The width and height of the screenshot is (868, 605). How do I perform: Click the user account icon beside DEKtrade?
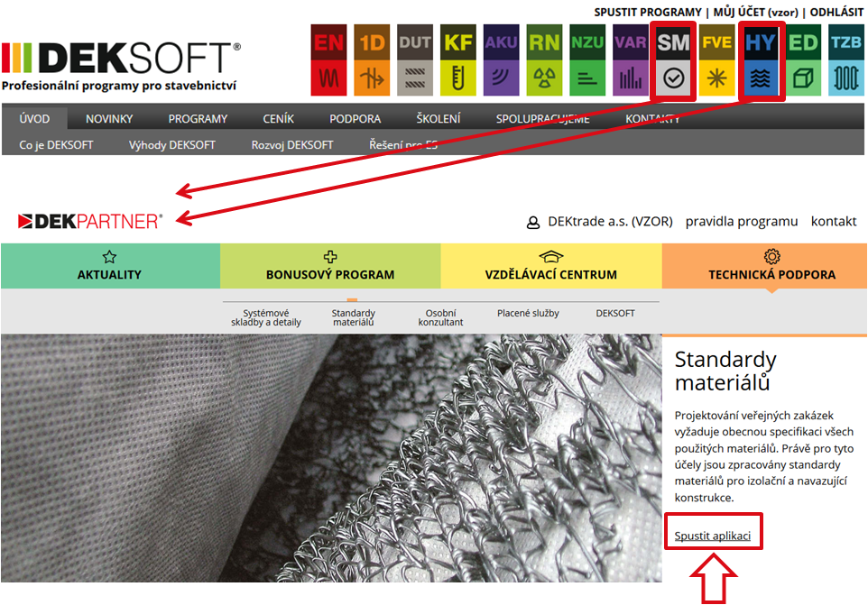pyautogui.click(x=533, y=223)
